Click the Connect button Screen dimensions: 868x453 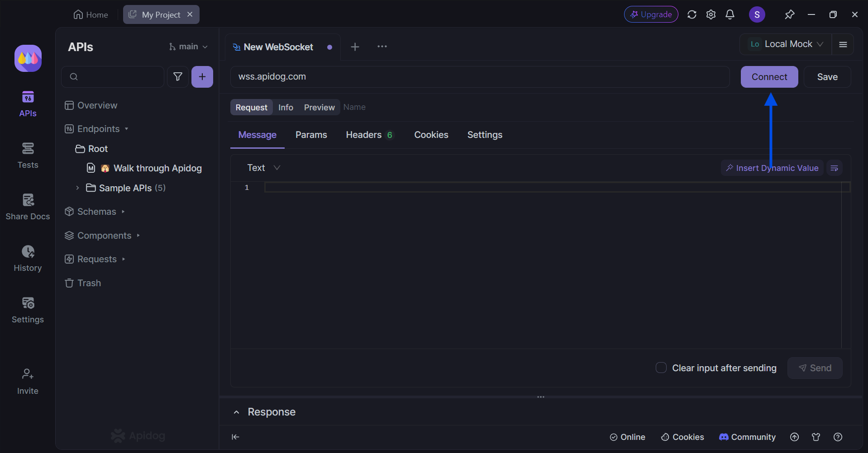point(769,77)
